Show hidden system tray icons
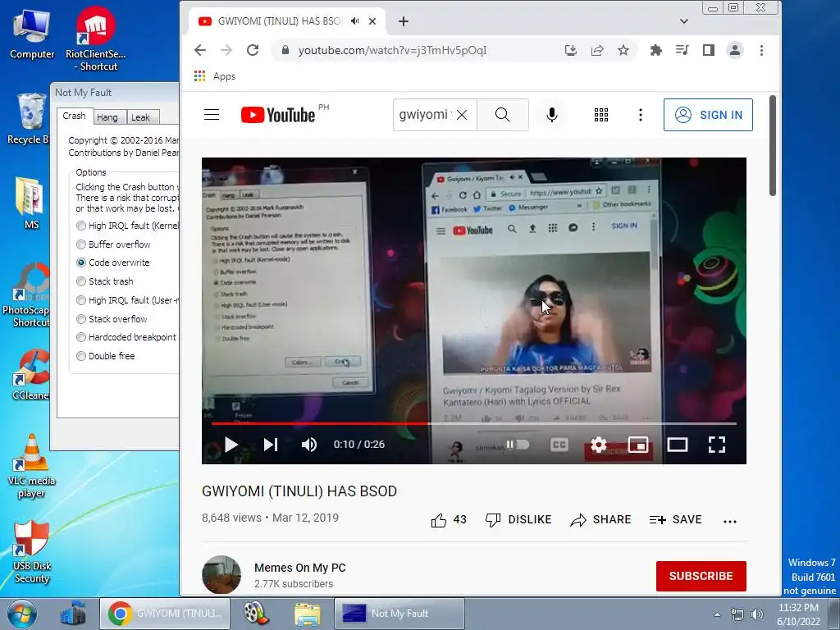Screen dimensions: 840x630 pyautogui.click(x=717, y=614)
